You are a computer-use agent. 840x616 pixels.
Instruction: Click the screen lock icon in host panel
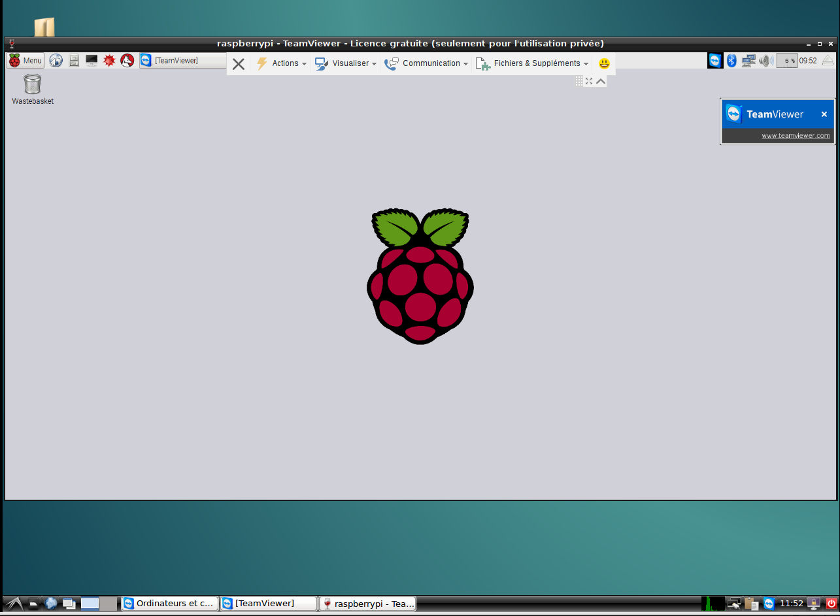tap(814, 604)
